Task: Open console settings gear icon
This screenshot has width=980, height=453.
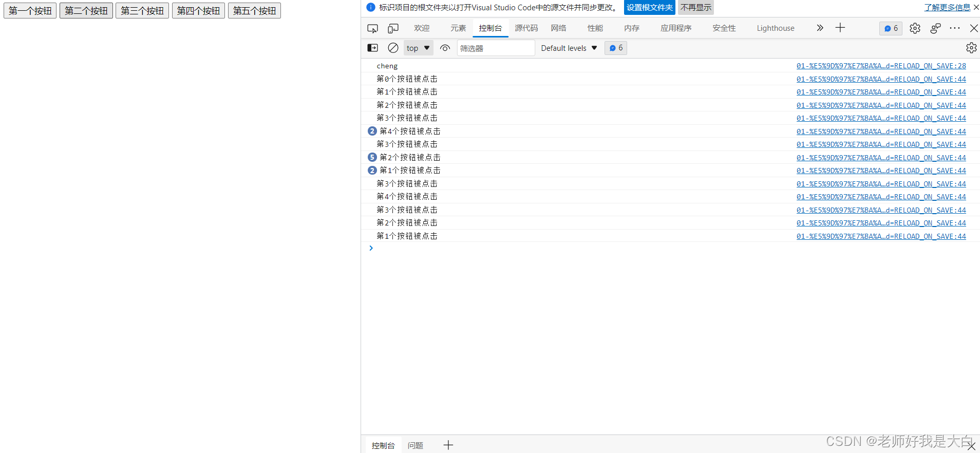Action: click(971, 48)
